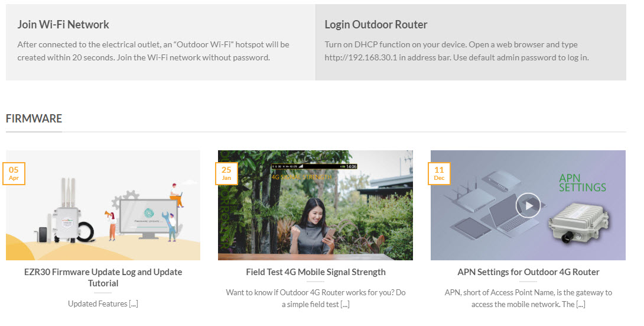Open APN Settings for Outdoor 4G Router title

(x=528, y=272)
